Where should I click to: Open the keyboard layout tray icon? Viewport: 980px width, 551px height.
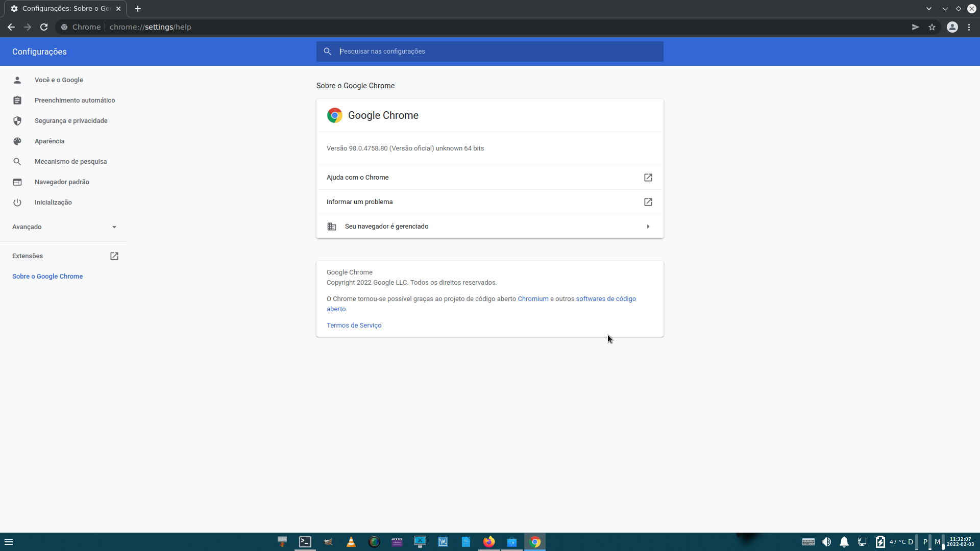(x=808, y=542)
